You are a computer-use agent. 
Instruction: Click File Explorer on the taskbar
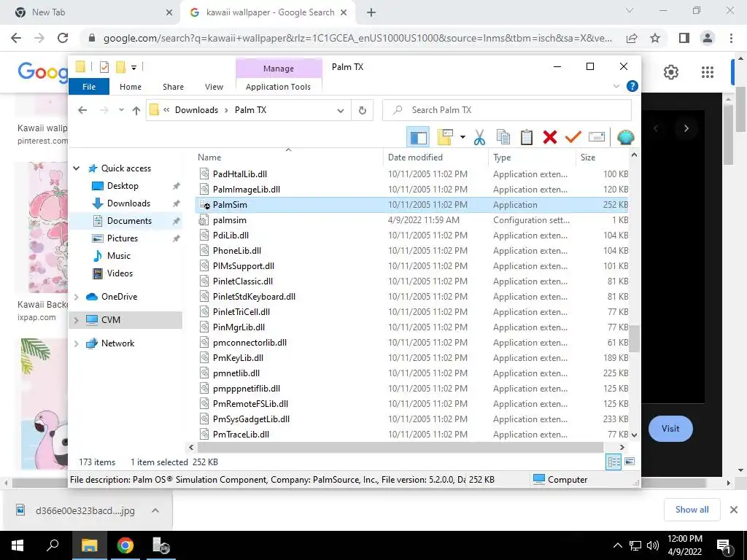[x=89, y=545]
